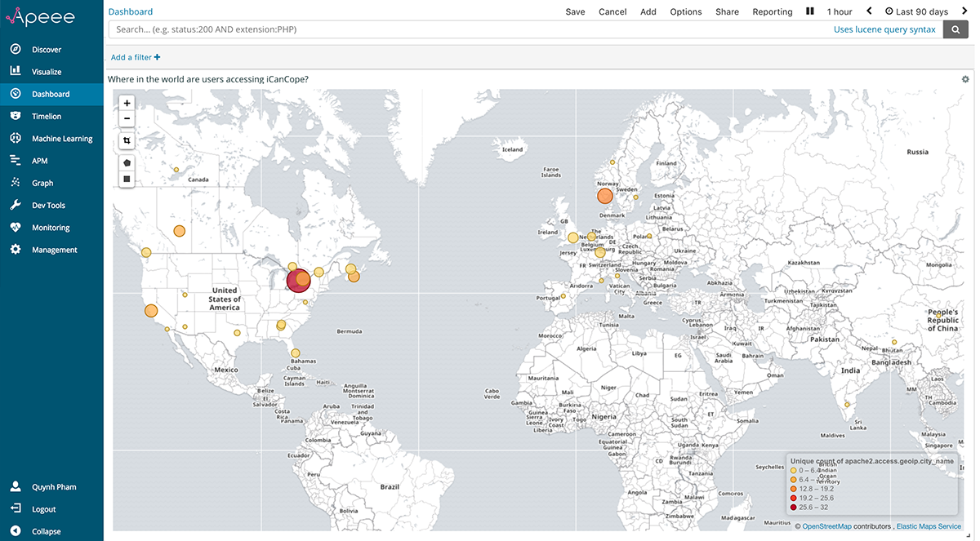The image size is (980, 541).
Task: Open the 1 hour refresh interval menu
Action: click(839, 11)
